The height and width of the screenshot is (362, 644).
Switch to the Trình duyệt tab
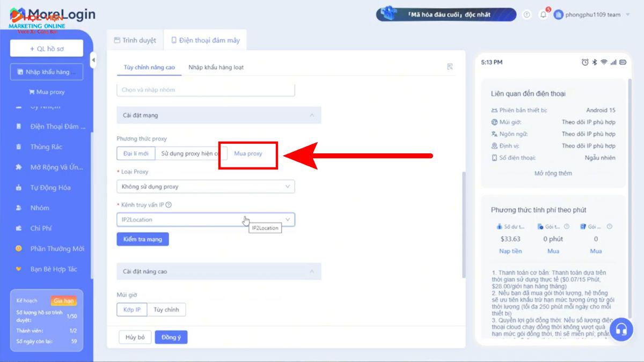[135, 40]
